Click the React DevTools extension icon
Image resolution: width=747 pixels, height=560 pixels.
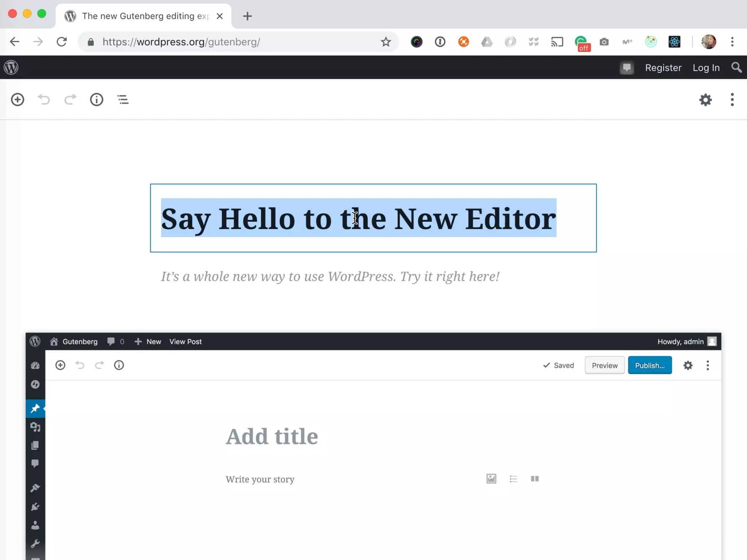(x=674, y=42)
